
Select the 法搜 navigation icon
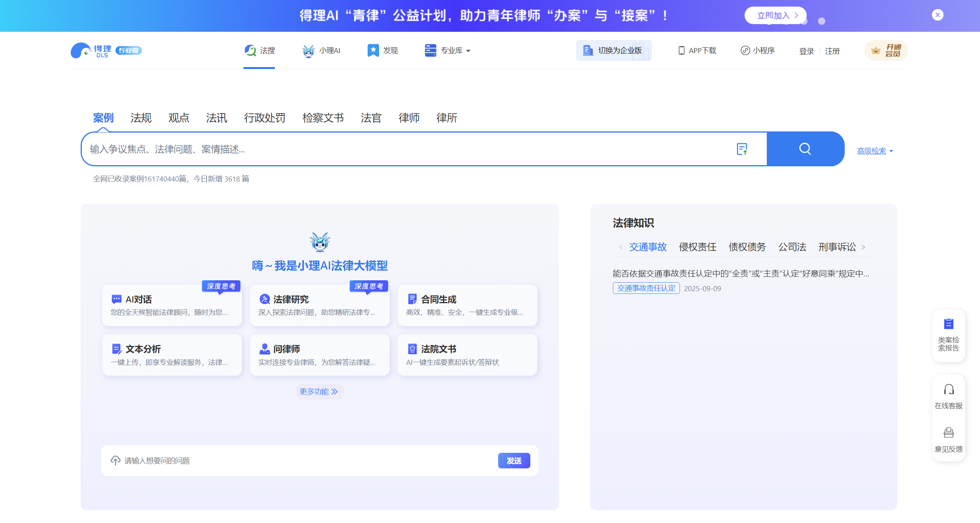250,50
